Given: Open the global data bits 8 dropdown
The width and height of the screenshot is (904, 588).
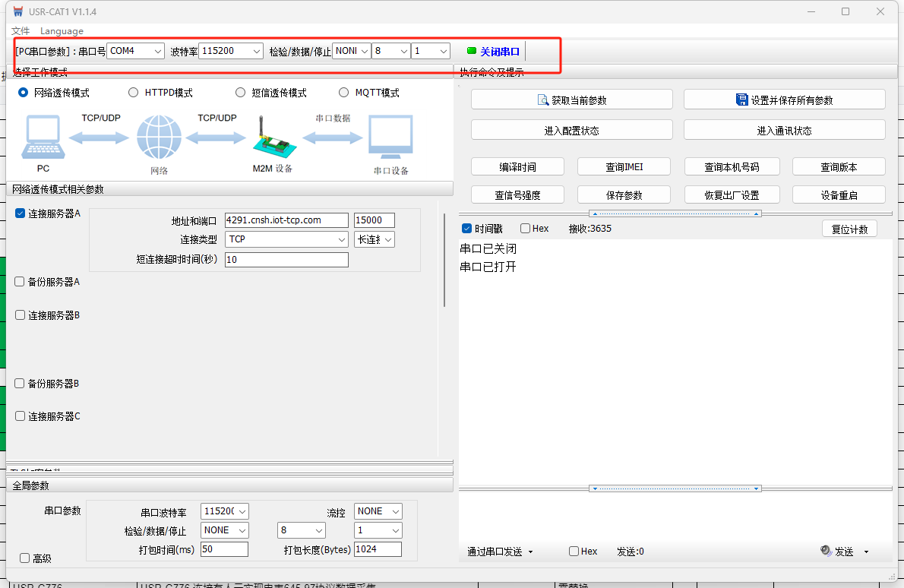Looking at the screenshot, I should click(x=301, y=530).
